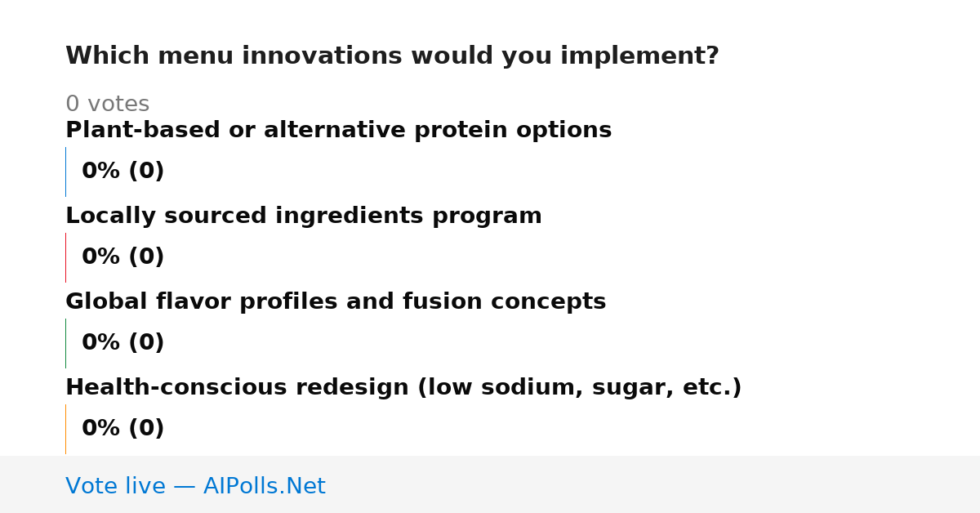Screen dimensions: 980x513
Task: Click the gray footer bar area
Action: point(490,484)
